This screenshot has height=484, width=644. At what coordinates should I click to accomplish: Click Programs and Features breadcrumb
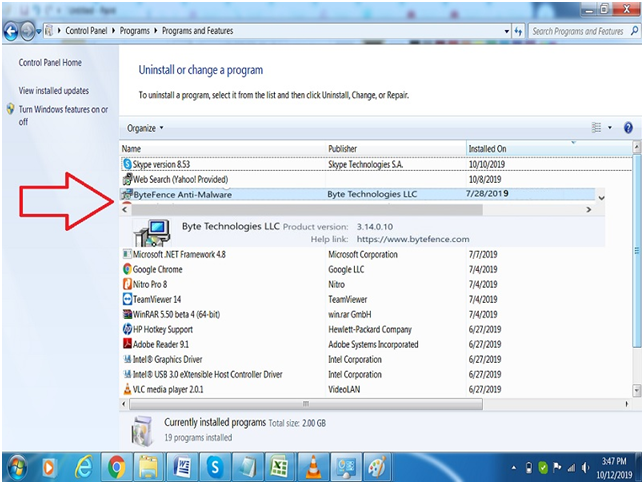(x=197, y=31)
